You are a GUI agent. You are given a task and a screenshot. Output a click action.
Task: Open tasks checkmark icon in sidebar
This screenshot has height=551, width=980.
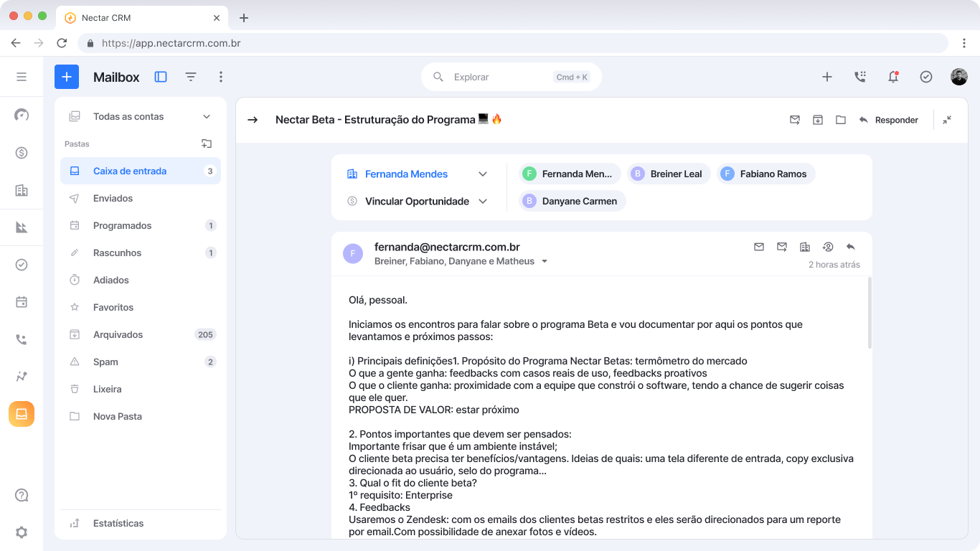coord(22,265)
